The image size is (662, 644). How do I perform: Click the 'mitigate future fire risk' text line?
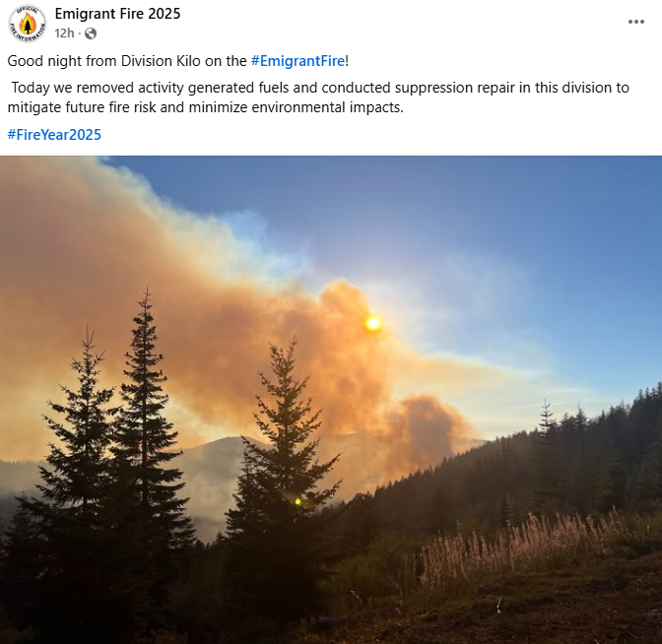pyautogui.click(x=206, y=107)
